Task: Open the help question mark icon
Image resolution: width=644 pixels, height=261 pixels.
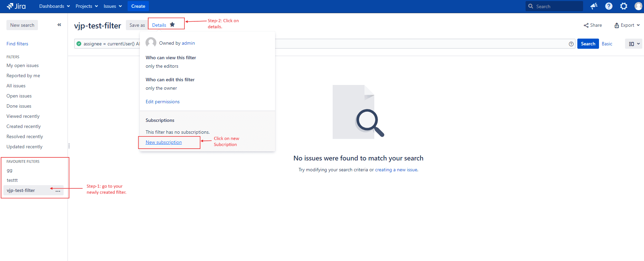Action: point(608,6)
